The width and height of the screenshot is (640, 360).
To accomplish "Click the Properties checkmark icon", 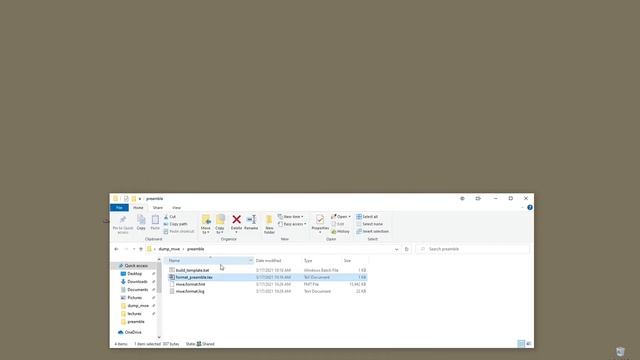I will (x=320, y=220).
